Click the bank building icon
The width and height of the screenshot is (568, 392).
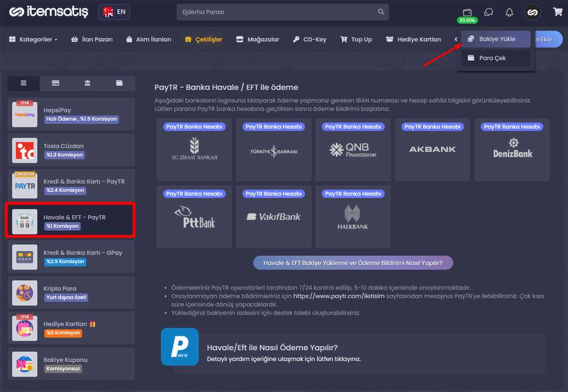click(x=24, y=221)
